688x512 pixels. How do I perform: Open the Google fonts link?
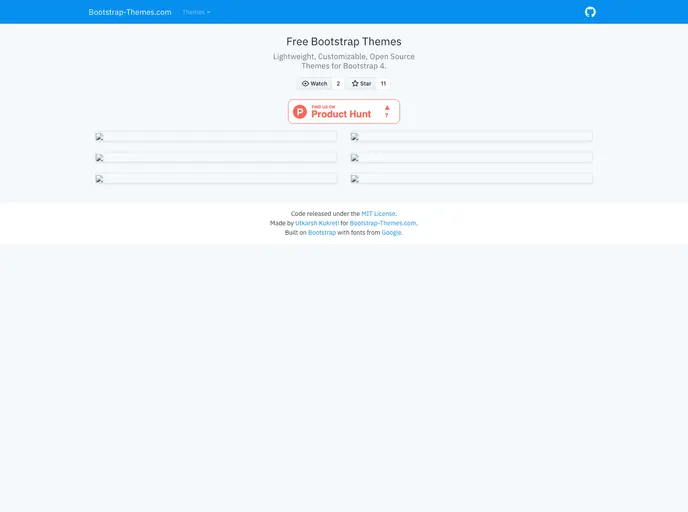(391, 233)
